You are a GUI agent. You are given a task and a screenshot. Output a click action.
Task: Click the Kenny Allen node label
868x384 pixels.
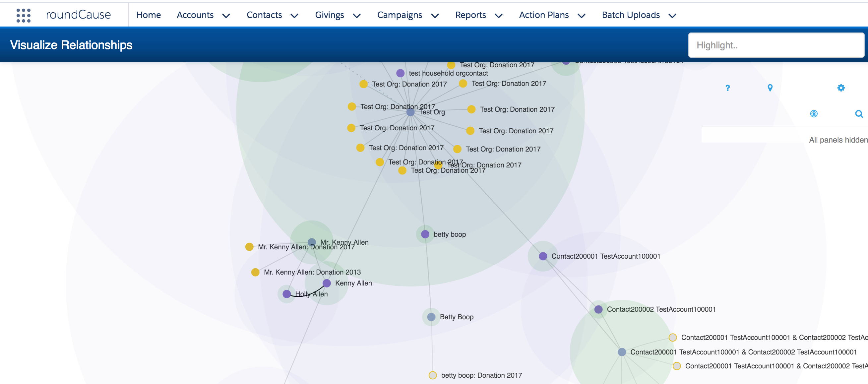pyautogui.click(x=353, y=283)
